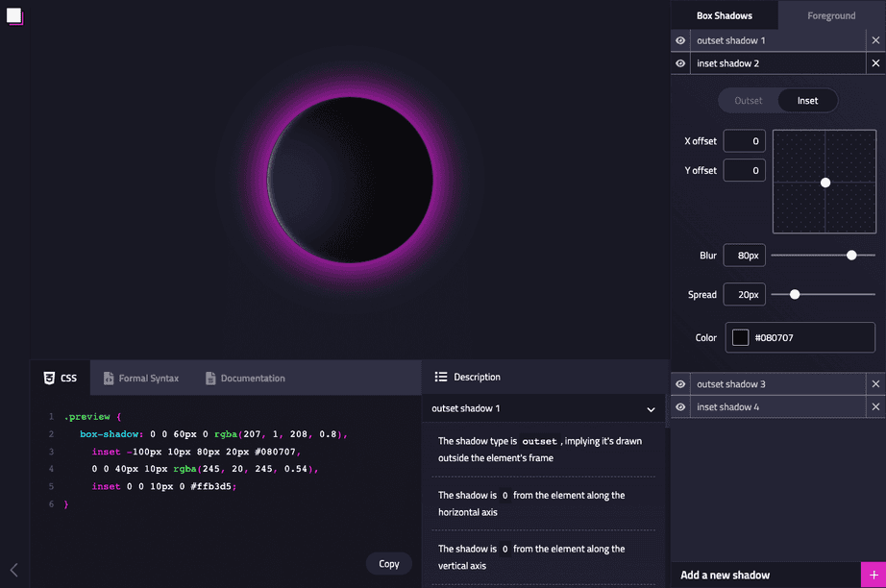Remove outset shadow 1 with X
The height and width of the screenshot is (588, 886).
(x=875, y=40)
